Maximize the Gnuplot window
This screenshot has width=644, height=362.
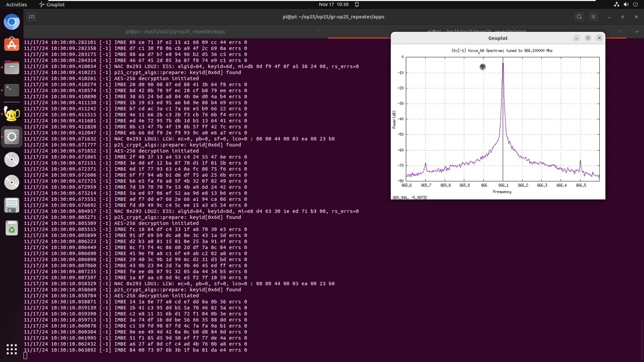588,38
